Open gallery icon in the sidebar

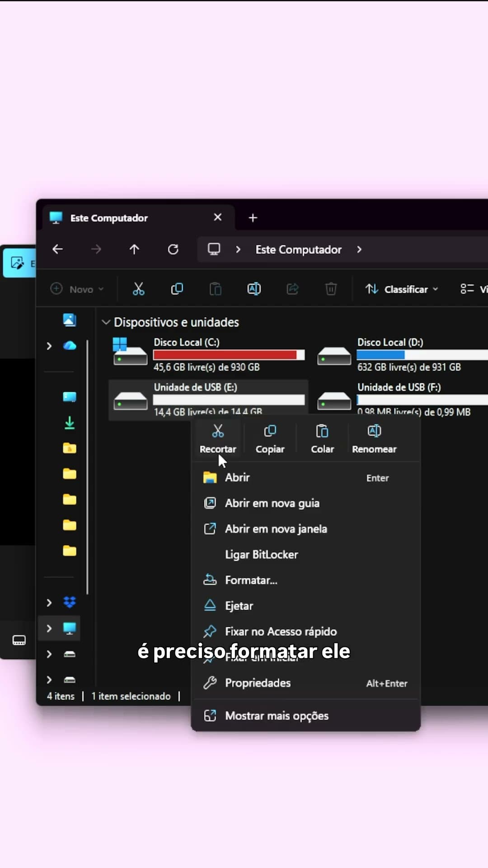point(70,320)
